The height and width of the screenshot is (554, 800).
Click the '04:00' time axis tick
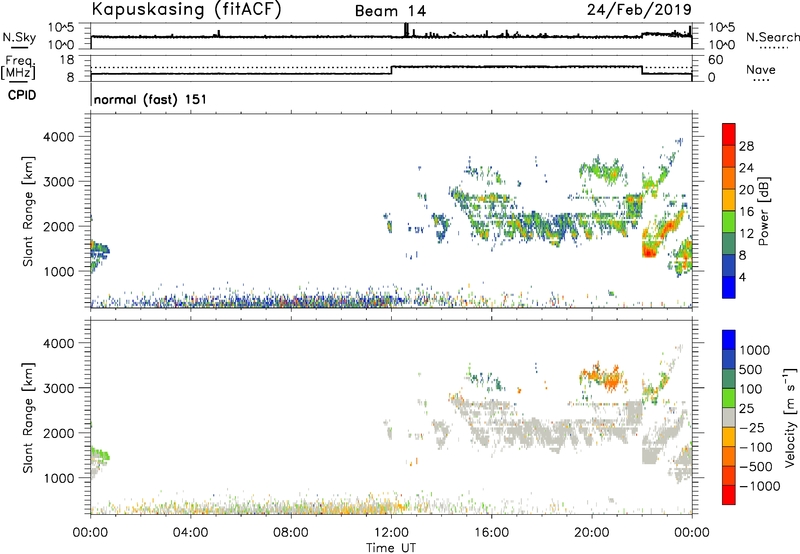(x=191, y=533)
